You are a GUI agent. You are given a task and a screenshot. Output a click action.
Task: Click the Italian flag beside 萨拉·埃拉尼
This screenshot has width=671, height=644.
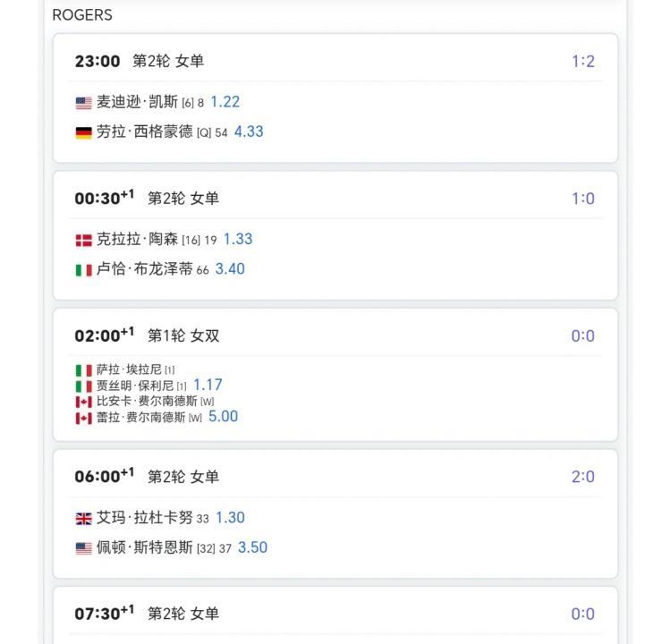[x=83, y=369]
